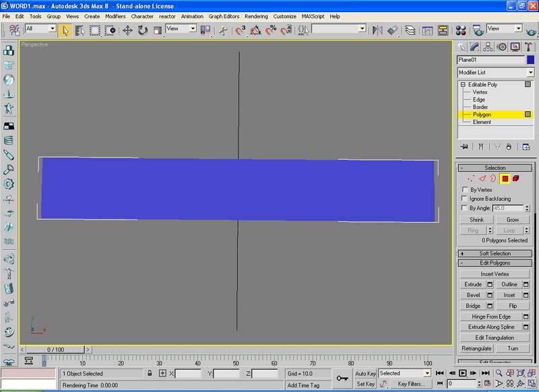
Task: Toggle the selection lock padlock icon
Action: click(150, 373)
